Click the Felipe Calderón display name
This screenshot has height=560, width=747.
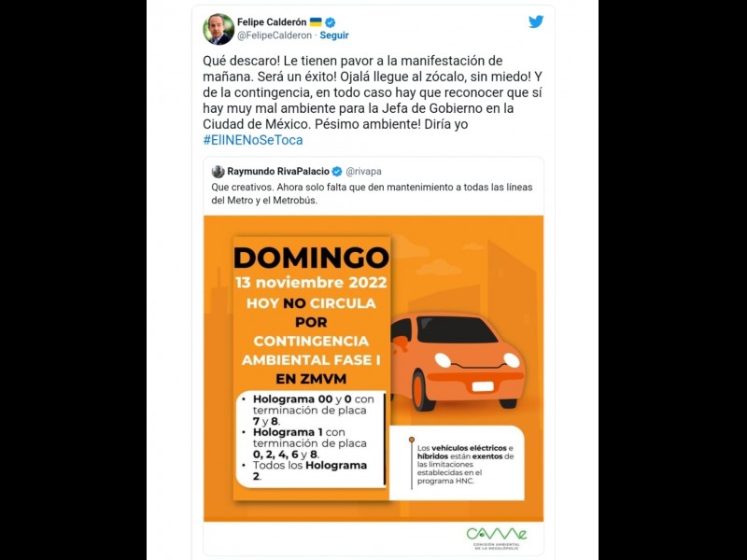272,21
